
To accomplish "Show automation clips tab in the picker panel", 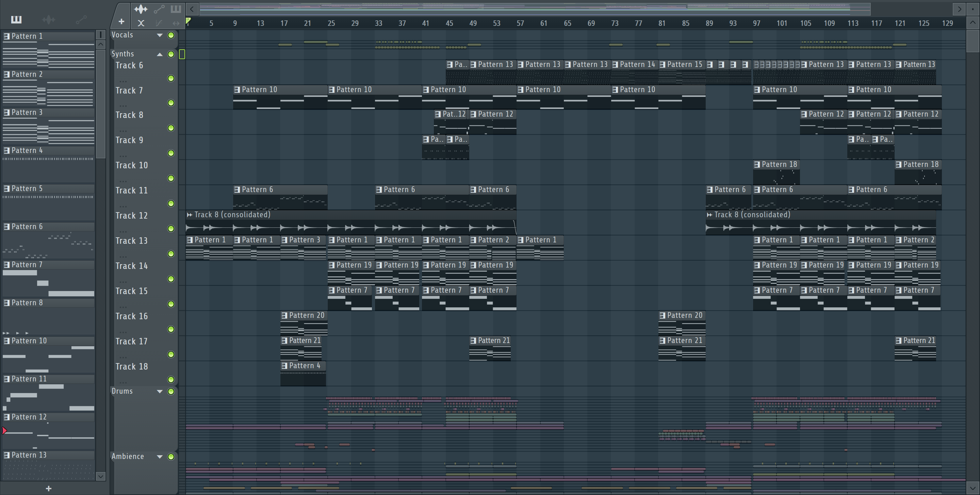I will pyautogui.click(x=81, y=19).
